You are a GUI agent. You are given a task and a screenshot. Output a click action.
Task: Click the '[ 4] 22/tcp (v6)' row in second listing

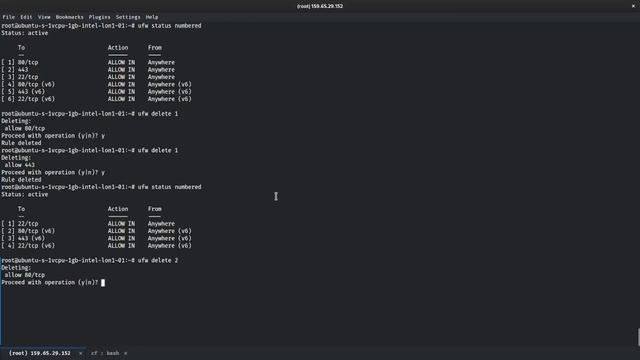pos(96,246)
